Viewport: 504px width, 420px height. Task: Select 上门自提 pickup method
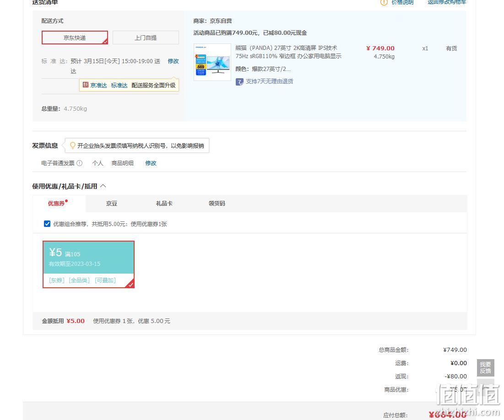(x=146, y=38)
